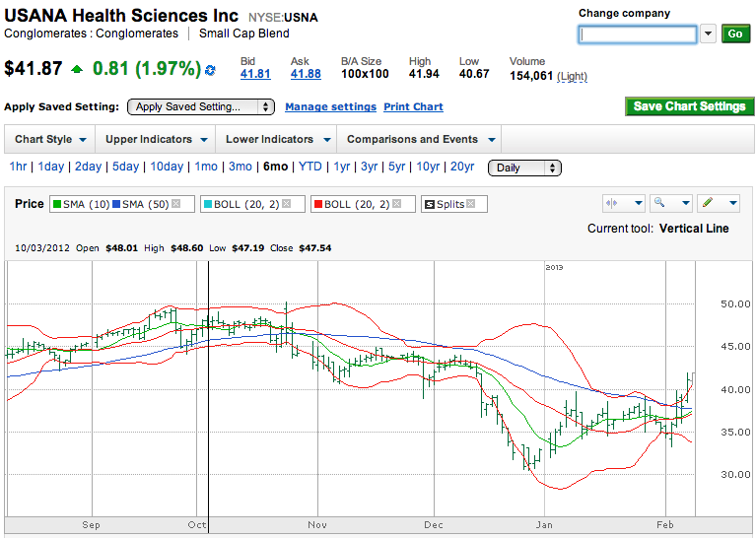Remove the SMA (50) indicator

[175, 204]
